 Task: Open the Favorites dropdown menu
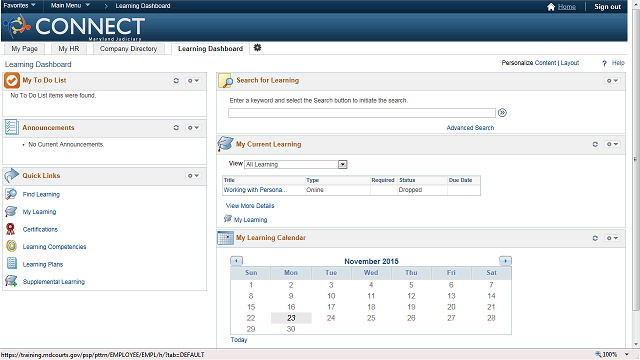point(19,5)
